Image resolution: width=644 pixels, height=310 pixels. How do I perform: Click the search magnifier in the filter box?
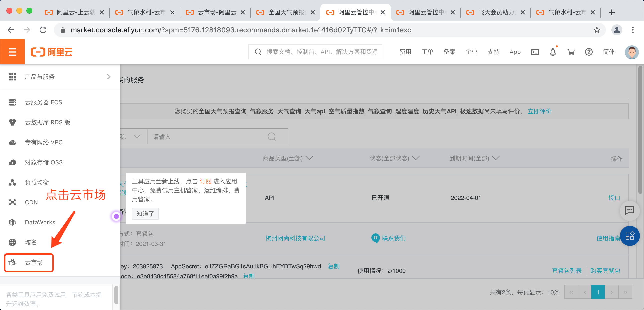pyautogui.click(x=272, y=137)
